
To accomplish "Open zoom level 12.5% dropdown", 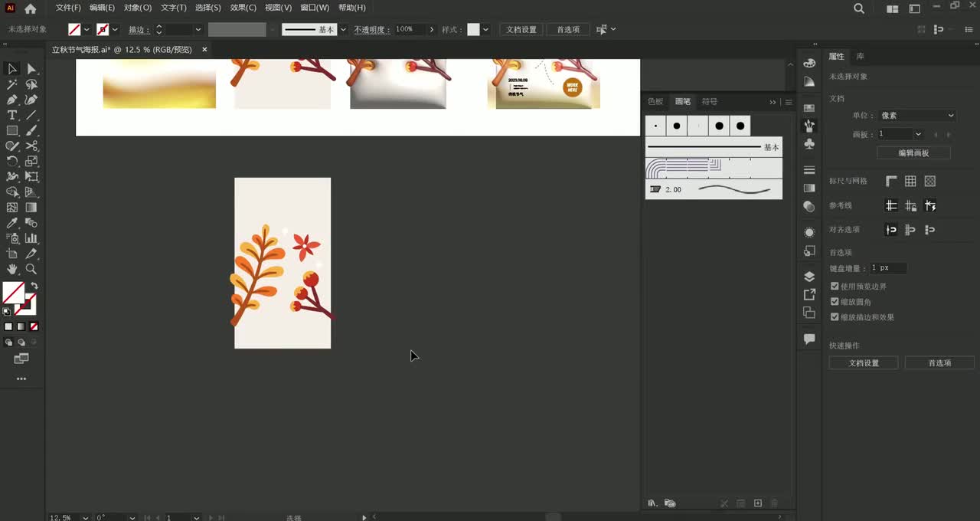I will pyautogui.click(x=85, y=518).
